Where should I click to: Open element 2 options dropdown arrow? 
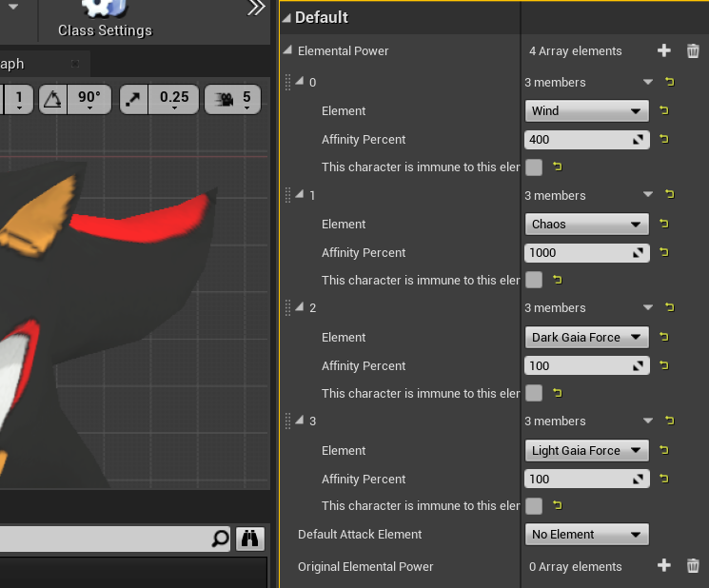647,307
